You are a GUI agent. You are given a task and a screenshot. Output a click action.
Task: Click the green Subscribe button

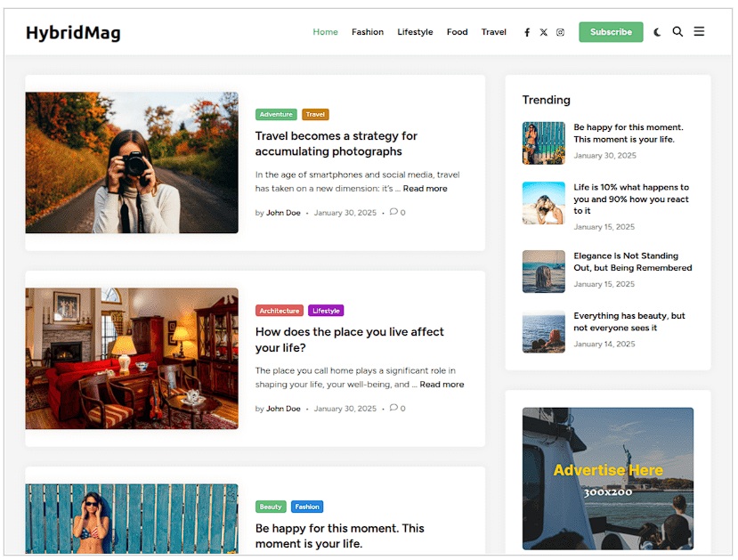611,32
